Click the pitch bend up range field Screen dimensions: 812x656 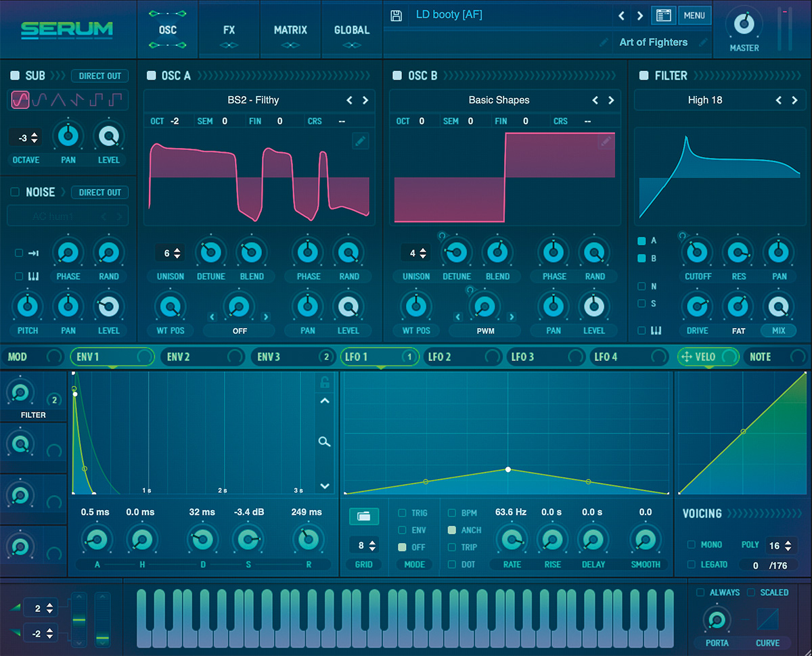(40, 608)
